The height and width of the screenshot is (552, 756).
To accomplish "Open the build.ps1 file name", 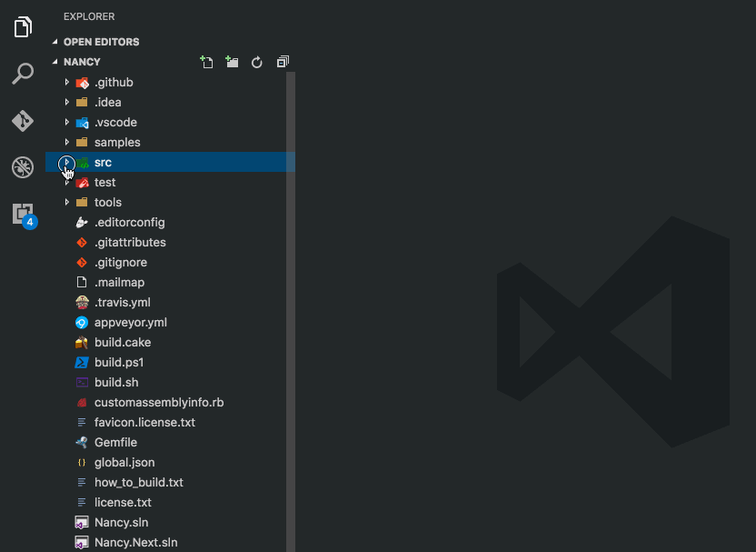I will coord(119,362).
